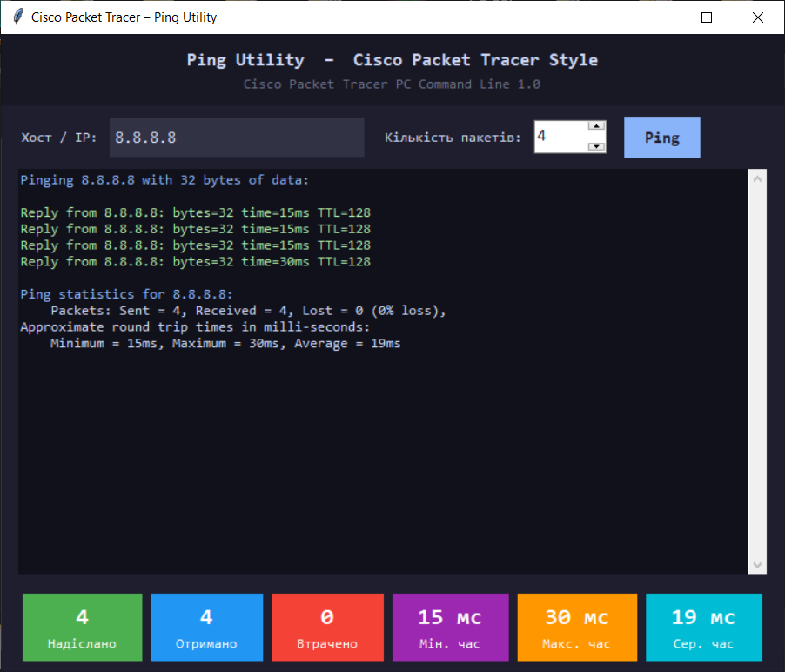Select the green Надіслано statistics card
785x672 pixels.
82,627
